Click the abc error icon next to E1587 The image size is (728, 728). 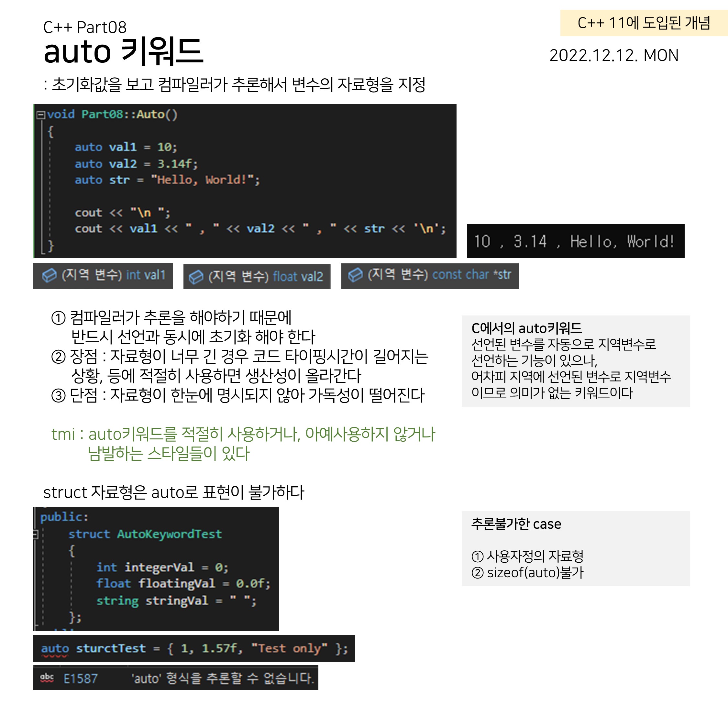point(47,678)
